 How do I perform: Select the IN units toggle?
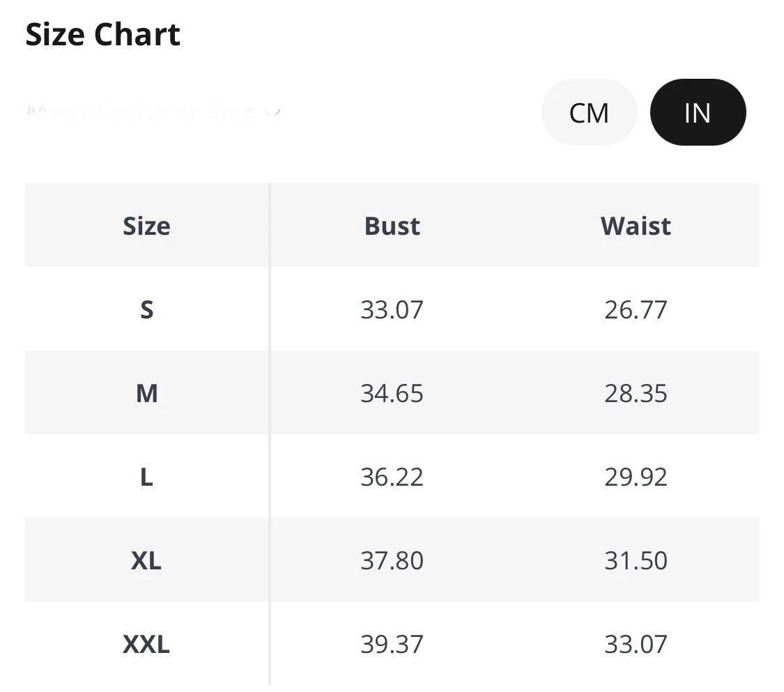(698, 112)
